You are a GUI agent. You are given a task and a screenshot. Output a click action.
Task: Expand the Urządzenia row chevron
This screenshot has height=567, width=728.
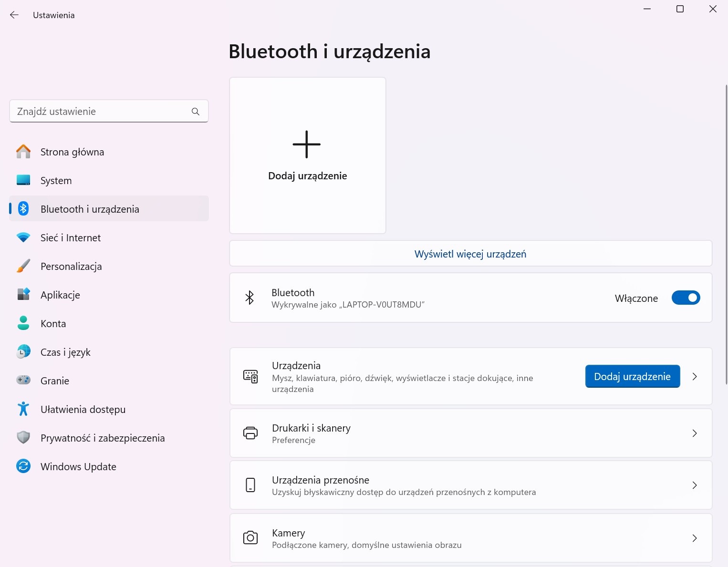[695, 376]
